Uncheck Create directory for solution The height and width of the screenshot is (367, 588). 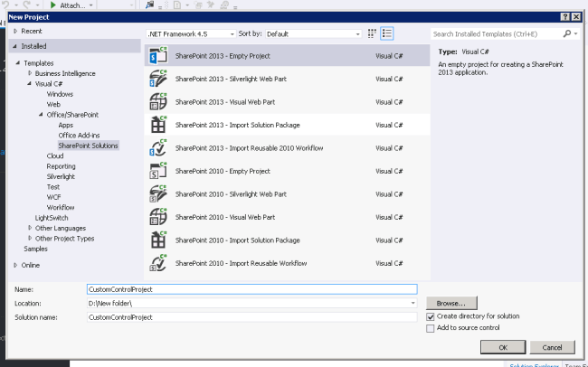431,316
